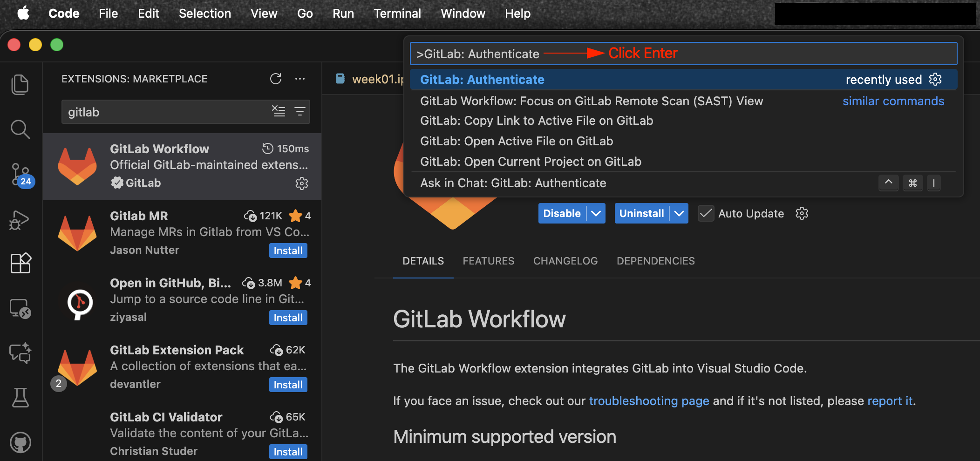Clear extensions search results icon
The image size is (980, 461).
point(279,111)
